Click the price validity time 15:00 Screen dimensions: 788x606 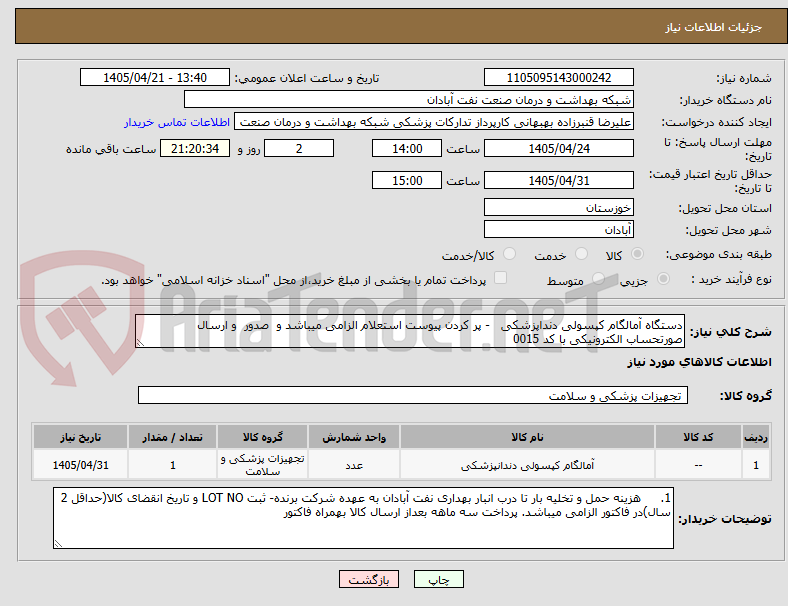(x=407, y=180)
